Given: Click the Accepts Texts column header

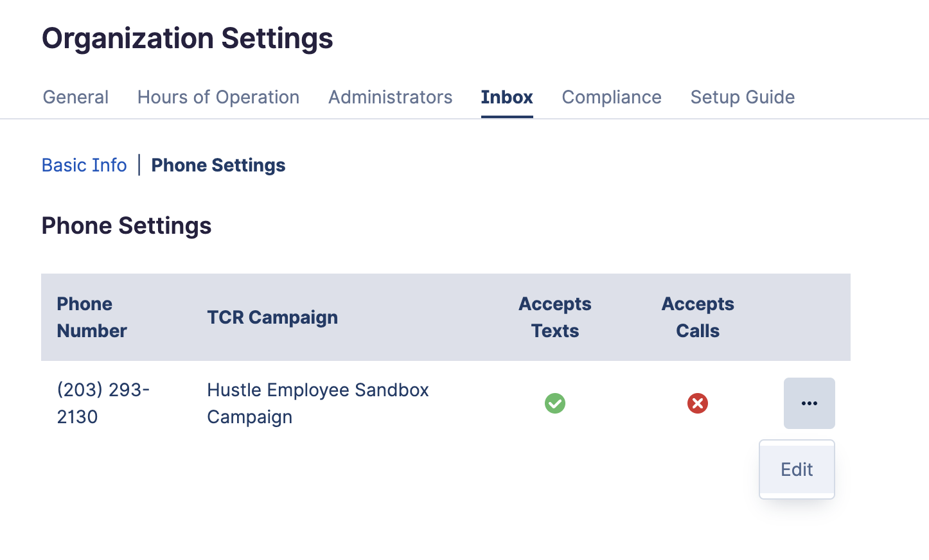Looking at the screenshot, I should (x=555, y=317).
